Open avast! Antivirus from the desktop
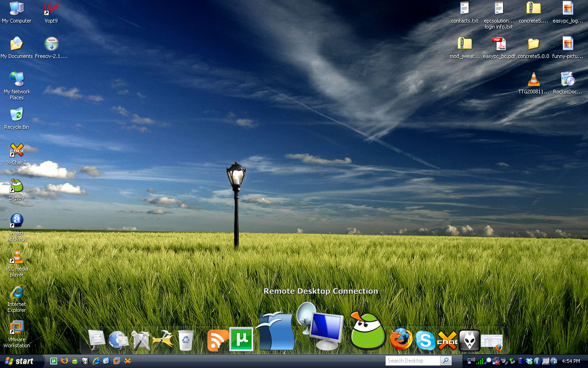 [x=16, y=221]
